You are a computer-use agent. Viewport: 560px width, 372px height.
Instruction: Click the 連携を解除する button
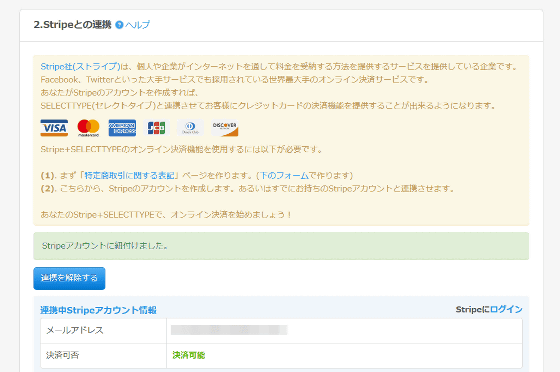tap(69, 278)
